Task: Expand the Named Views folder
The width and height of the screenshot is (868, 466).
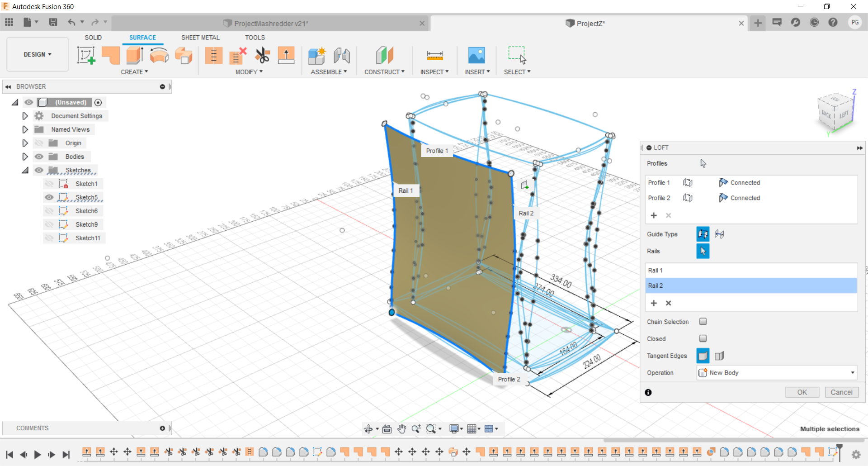Action: 25,129
